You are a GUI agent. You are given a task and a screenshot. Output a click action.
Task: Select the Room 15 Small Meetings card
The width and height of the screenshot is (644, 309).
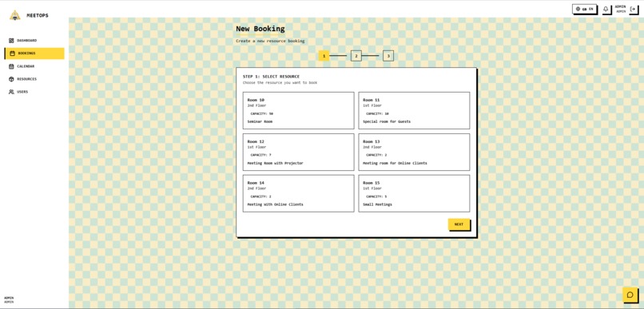pos(414,193)
